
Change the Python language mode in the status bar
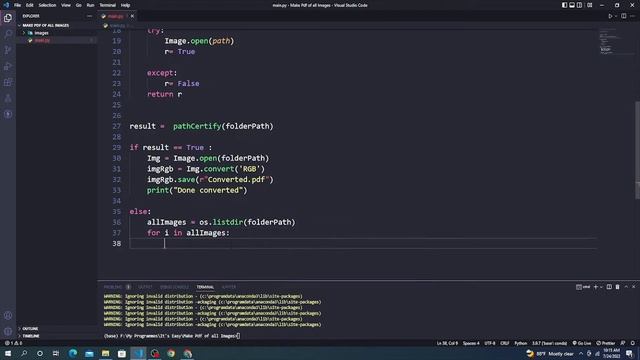(x=520, y=343)
